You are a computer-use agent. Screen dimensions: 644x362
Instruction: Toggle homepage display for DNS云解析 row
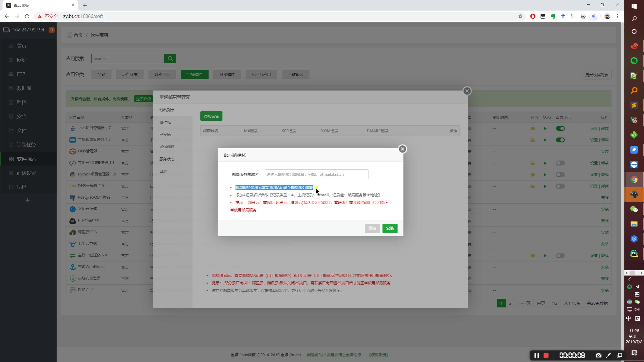click(x=560, y=186)
